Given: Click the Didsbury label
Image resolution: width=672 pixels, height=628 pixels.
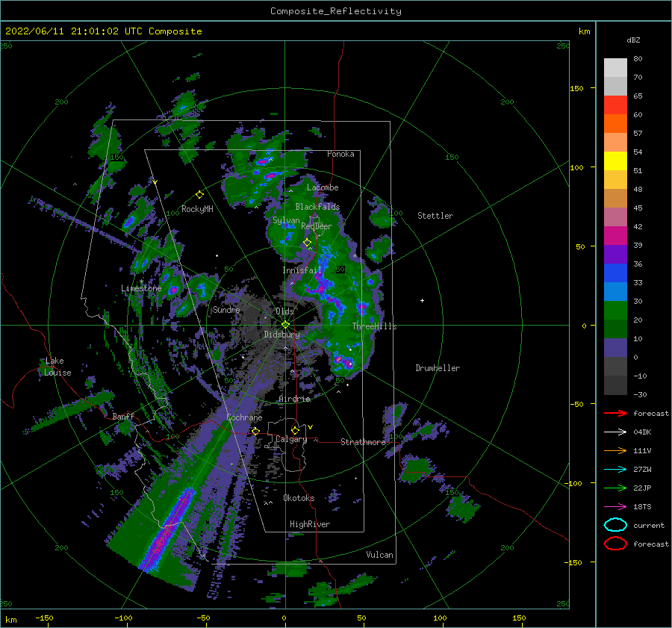Looking at the screenshot, I should pyautogui.click(x=281, y=335).
